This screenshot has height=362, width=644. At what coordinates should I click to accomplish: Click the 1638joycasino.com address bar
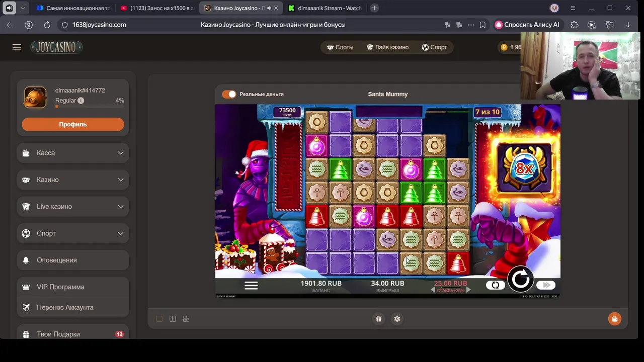(x=99, y=25)
